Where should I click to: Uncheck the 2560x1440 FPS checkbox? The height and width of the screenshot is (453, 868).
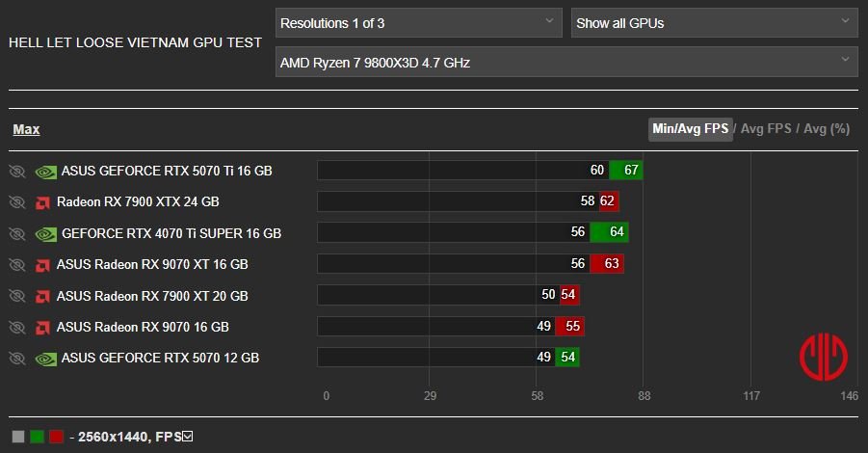[188, 437]
